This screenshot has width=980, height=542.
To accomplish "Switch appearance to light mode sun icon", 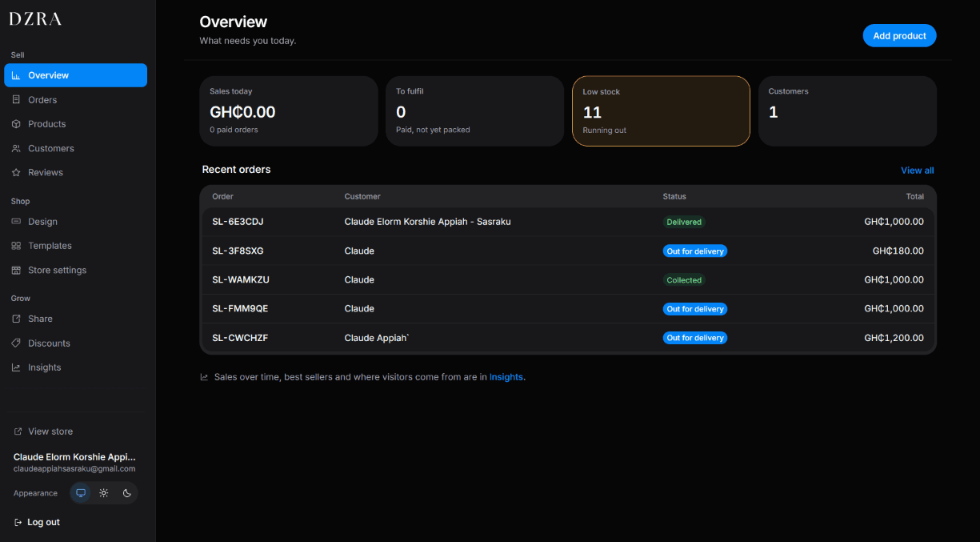I will (104, 493).
